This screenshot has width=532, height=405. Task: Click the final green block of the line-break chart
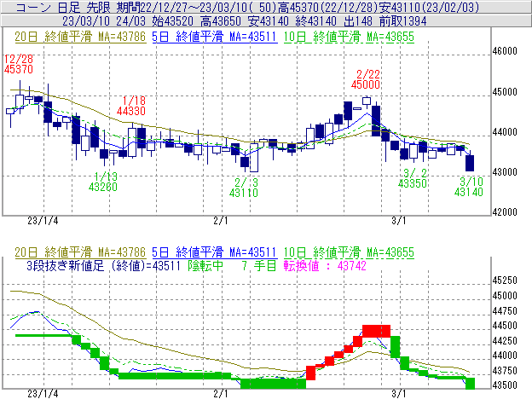pos(470,384)
